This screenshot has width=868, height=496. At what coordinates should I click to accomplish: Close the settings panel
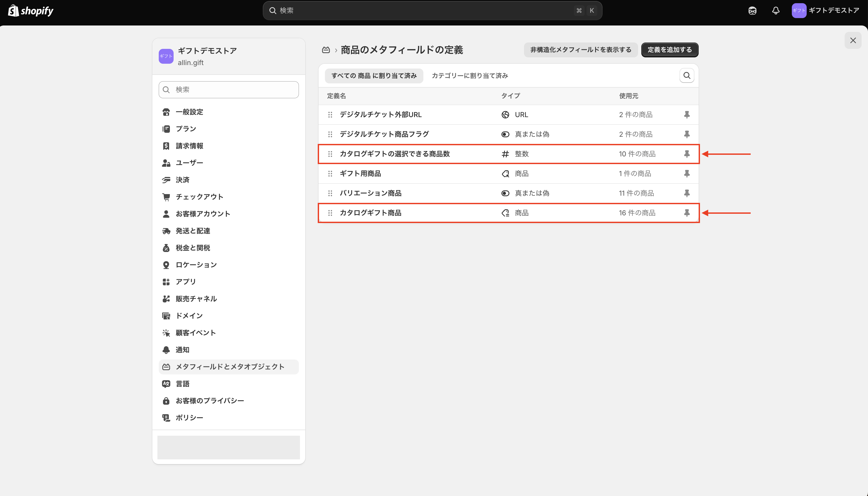pyautogui.click(x=853, y=41)
